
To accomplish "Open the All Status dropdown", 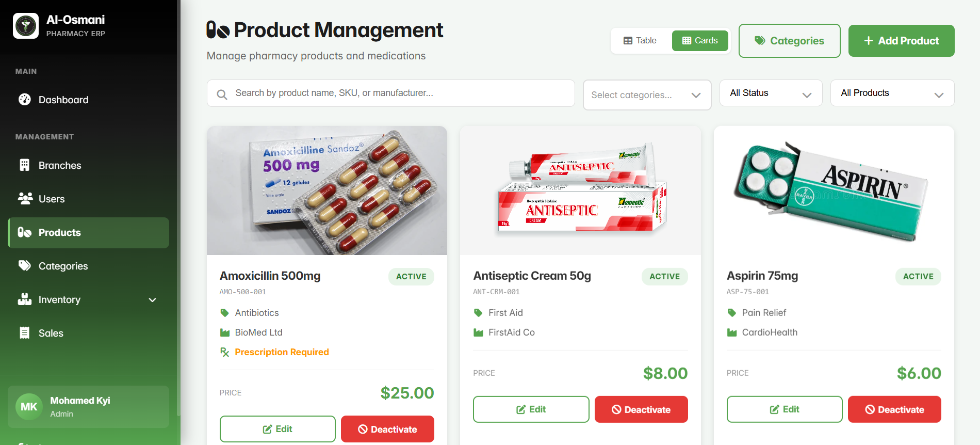I will click(x=771, y=93).
